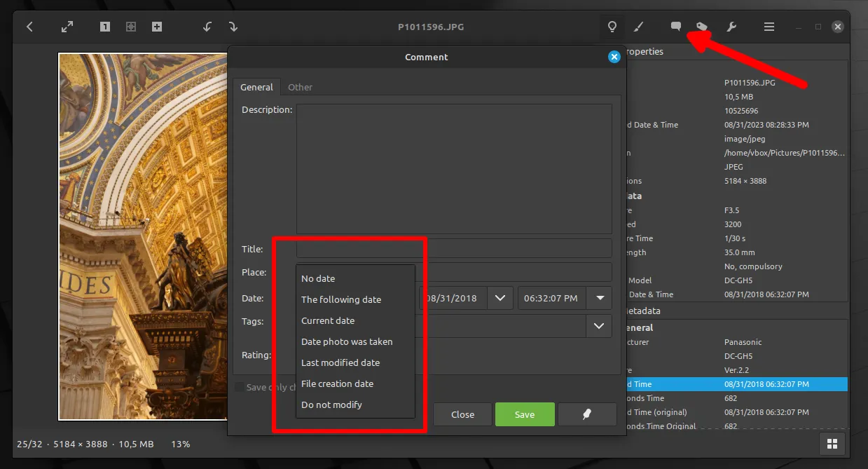The image size is (868, 469).
Task: Rotate the image counterclockwise
Action: 207,26
